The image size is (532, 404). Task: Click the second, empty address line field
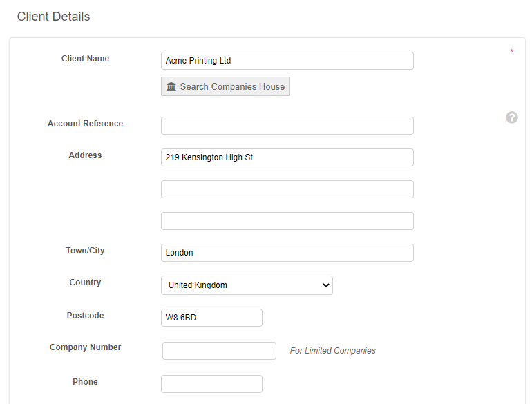[x=287, y=189]
